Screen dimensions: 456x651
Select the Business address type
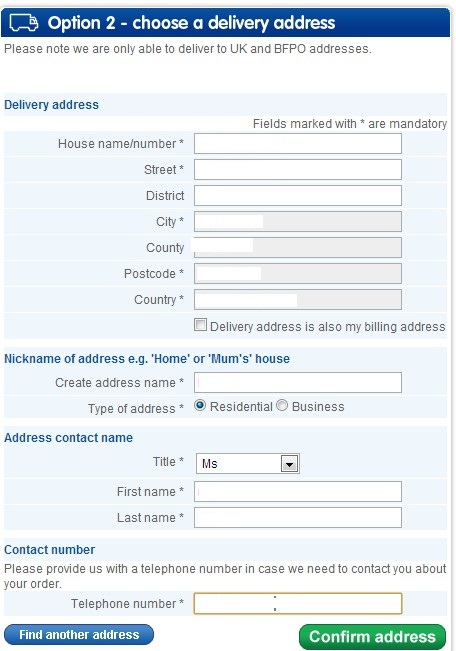pyautogui.click(x=282, y=405)
